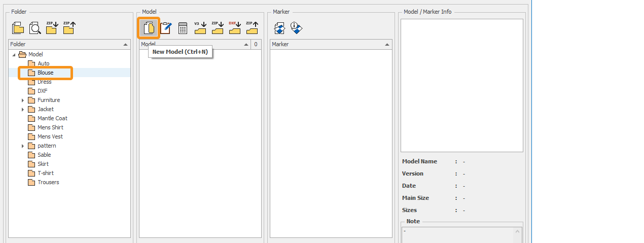The height and width of the screenshot is (243, 644).
Task: Select the Mens Shirt folder
Action: tap(50, 127)
